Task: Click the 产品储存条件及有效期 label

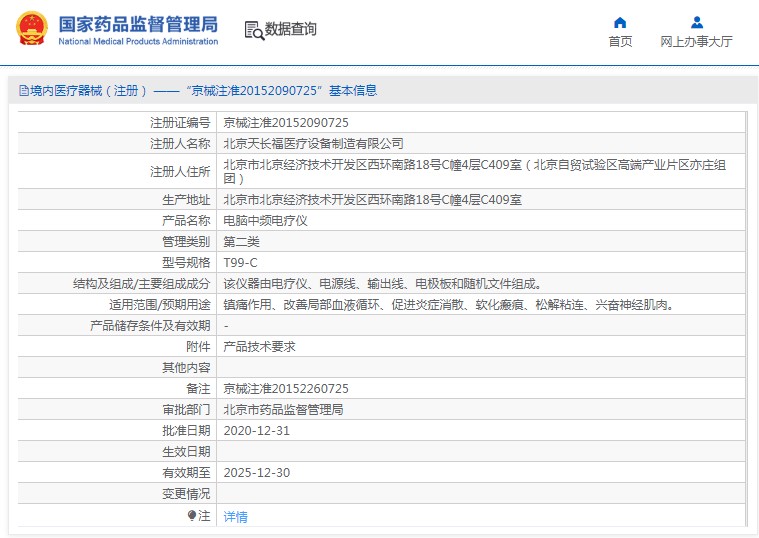Action: (x=150, y=326)
